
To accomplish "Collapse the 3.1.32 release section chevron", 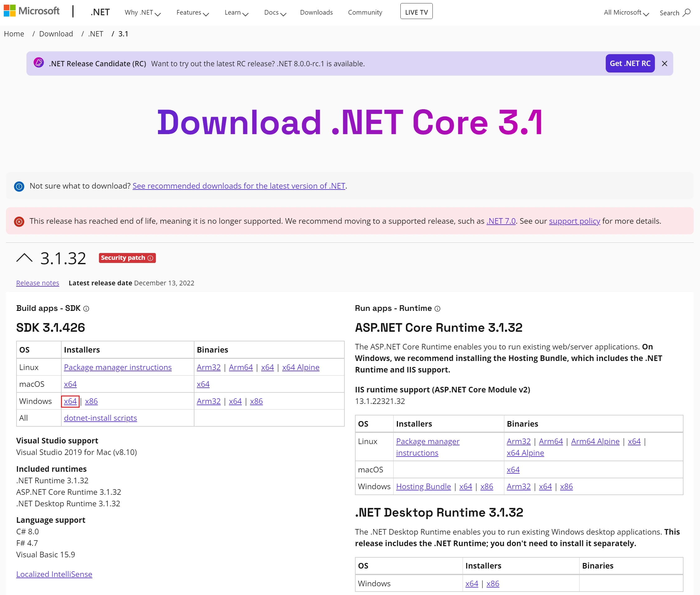I will pyautogui.click(x=24, y=258).
